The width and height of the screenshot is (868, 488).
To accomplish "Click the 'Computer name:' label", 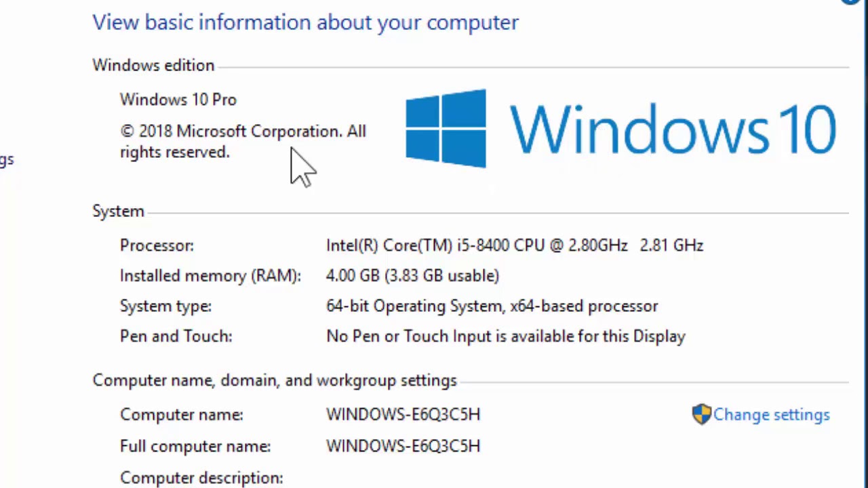I will point(181,415).
